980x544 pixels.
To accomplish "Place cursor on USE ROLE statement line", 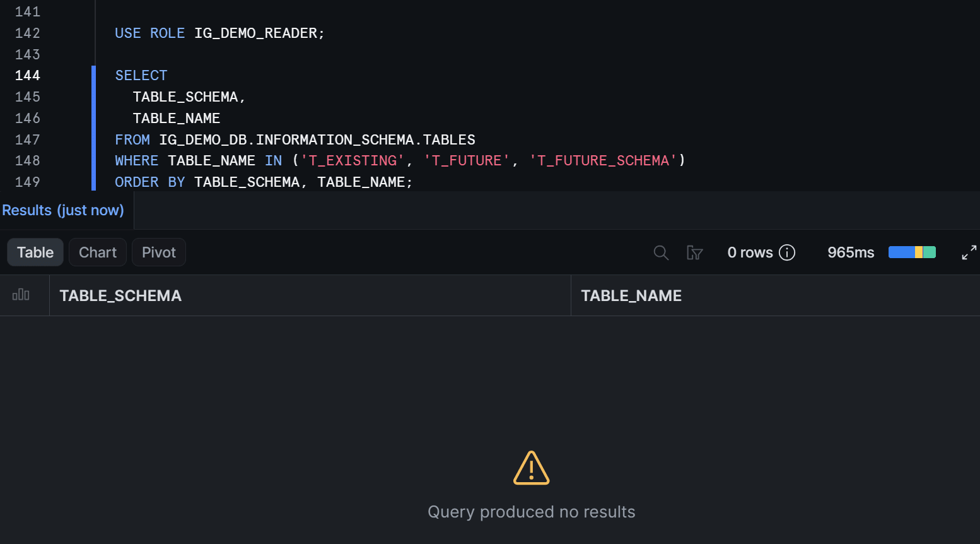I will click(219, 33).
